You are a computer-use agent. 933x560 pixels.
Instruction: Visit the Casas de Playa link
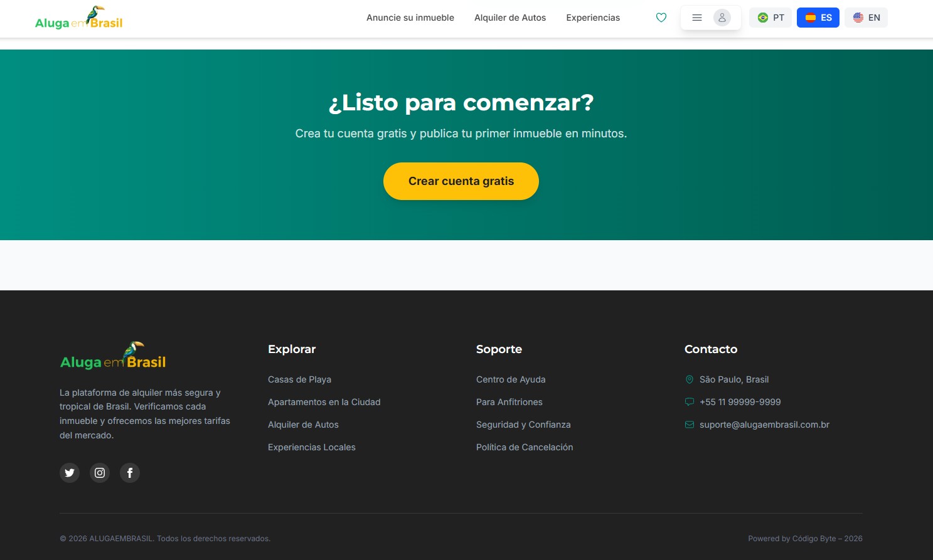tap(299, 379)
